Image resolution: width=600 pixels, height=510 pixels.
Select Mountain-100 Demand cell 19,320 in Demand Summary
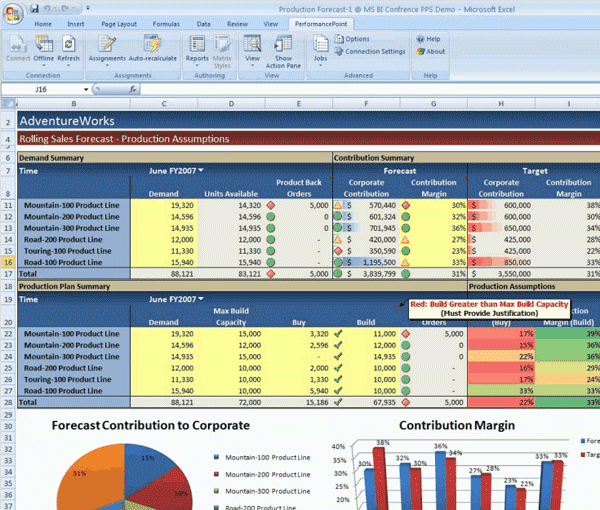pos(164,205)
